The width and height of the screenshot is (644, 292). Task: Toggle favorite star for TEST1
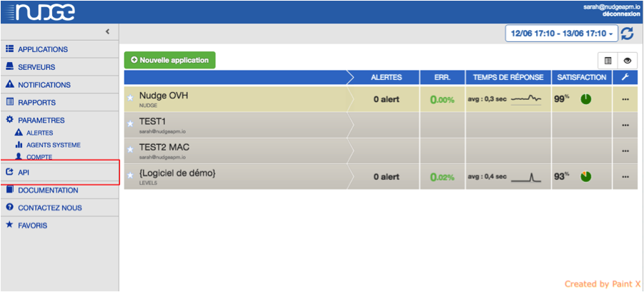(130, 124)
